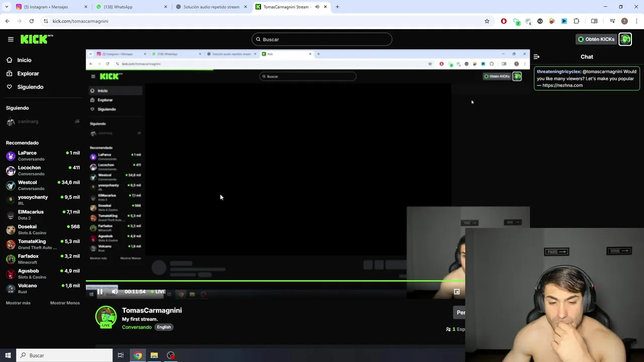This screenshot has height=362, width=644.
Task: Open a new browser tab
Action: (x=337, y=7)
